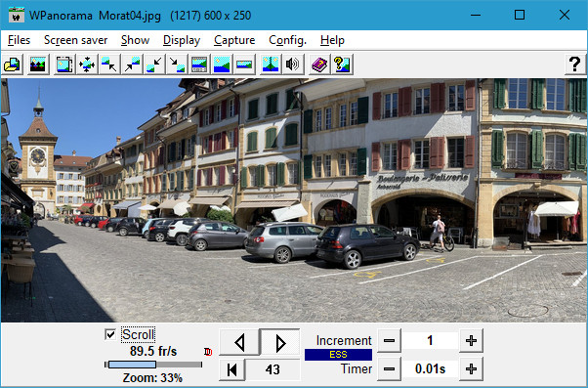Screen dimensions: 588x388
Task: Click the position field showing 43
Action: pyautogui.click(x=273, y=369)
